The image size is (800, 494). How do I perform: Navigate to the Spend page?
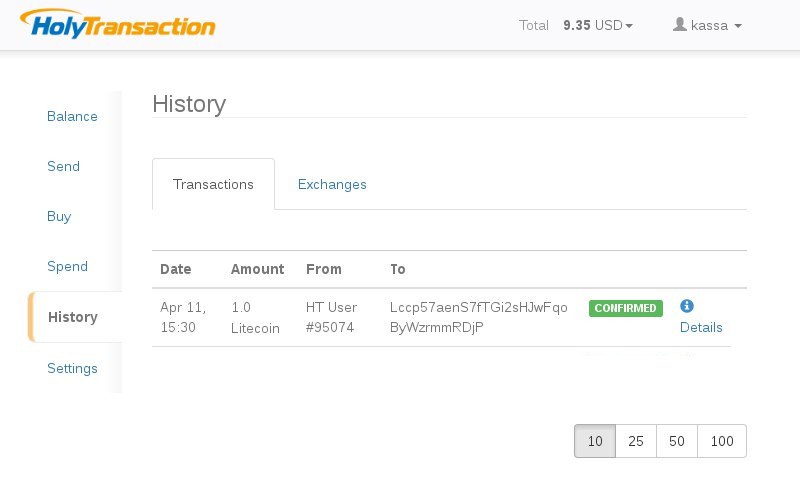point(67,266)
